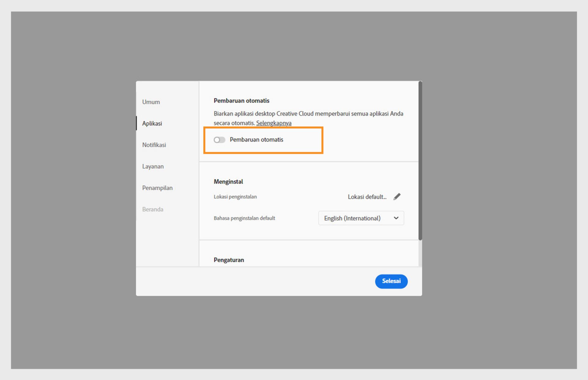Open the Notifikasi settings tab

(x=154, y=145)
